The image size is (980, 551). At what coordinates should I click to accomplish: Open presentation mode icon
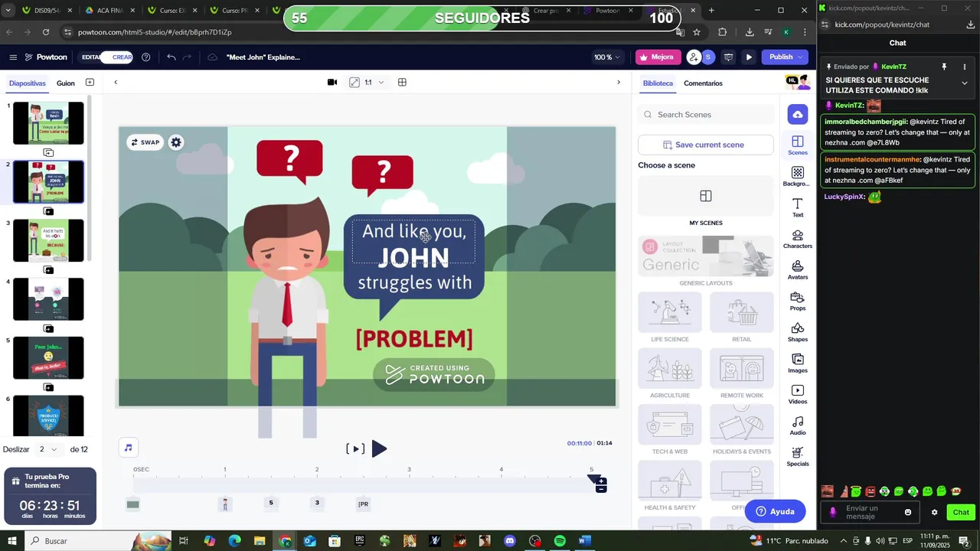728,57
